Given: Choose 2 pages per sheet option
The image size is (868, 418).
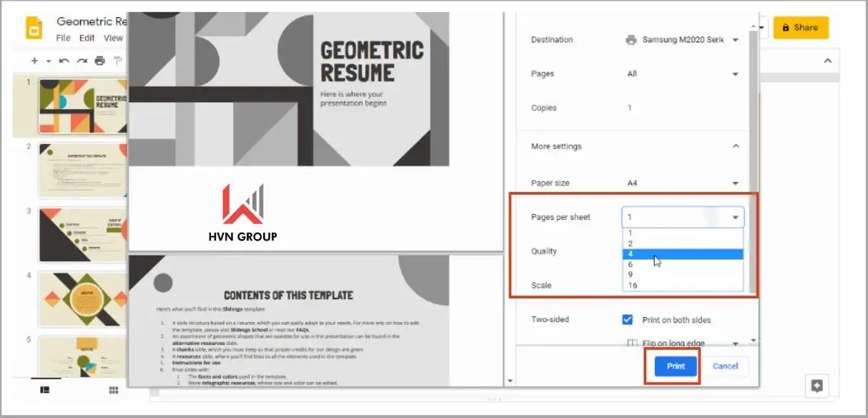Looking at the screenshot, I should (x=683, y=243).
